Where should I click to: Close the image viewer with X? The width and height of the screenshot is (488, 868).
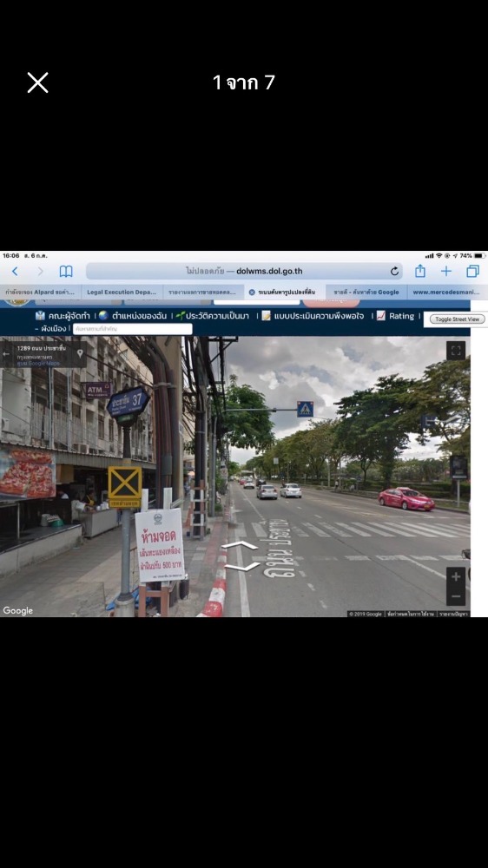(37, 82)
